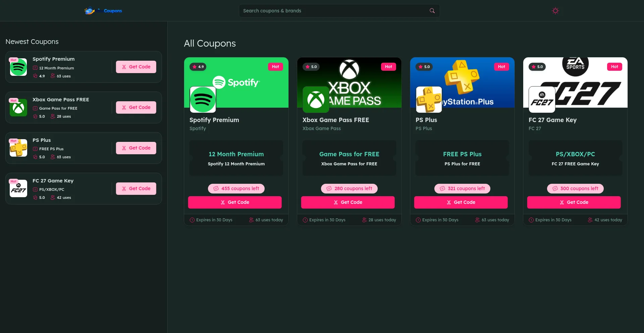Click the PS Plus icon in Newest Coupons
This screenshot has width=644, height=333.
(x=18, y=148)
